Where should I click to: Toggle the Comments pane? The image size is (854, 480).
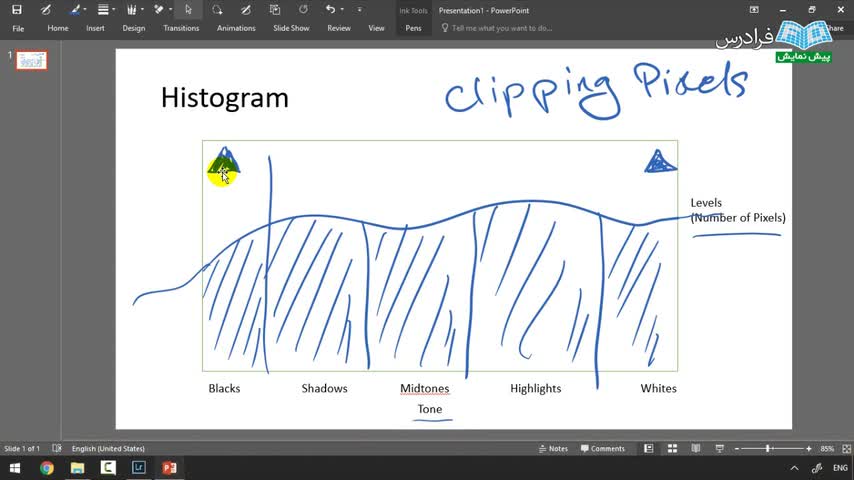coord(602,448)
